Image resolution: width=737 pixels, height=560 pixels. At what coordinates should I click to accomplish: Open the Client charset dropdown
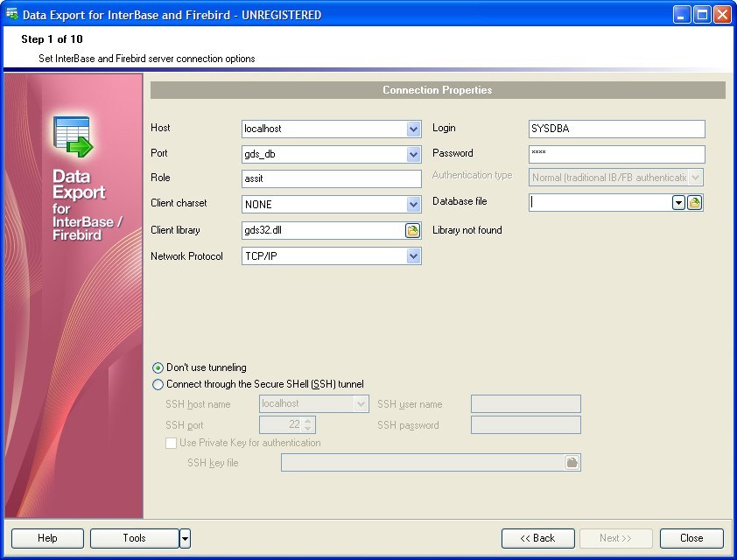click(x=413, y=205)
